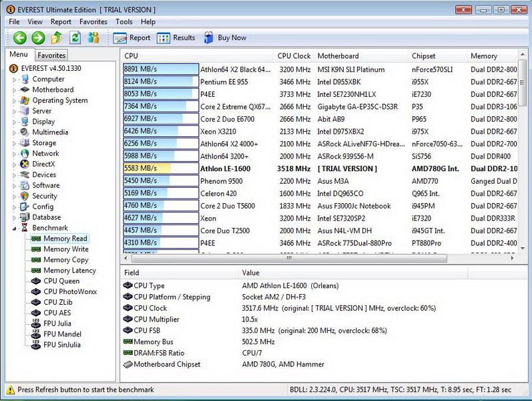The height and width of the screenshot is (401, 532).
Task: Click the Refresh toolbar icon
Action: (x=75, y=38)
